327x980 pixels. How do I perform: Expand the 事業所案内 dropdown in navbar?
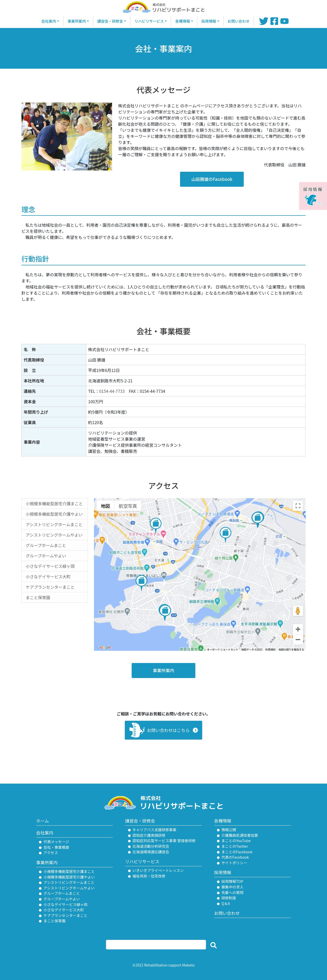[78, 21]
